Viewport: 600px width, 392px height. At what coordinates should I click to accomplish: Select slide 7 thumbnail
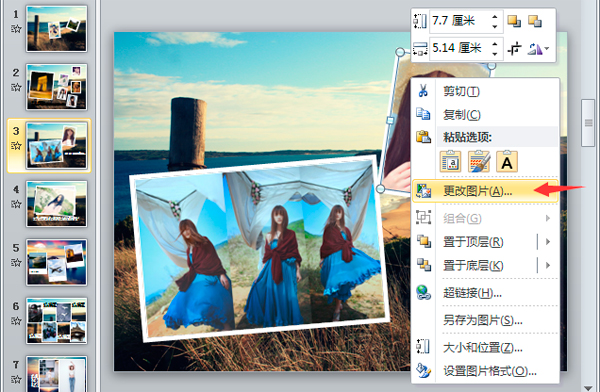(57, 374)
